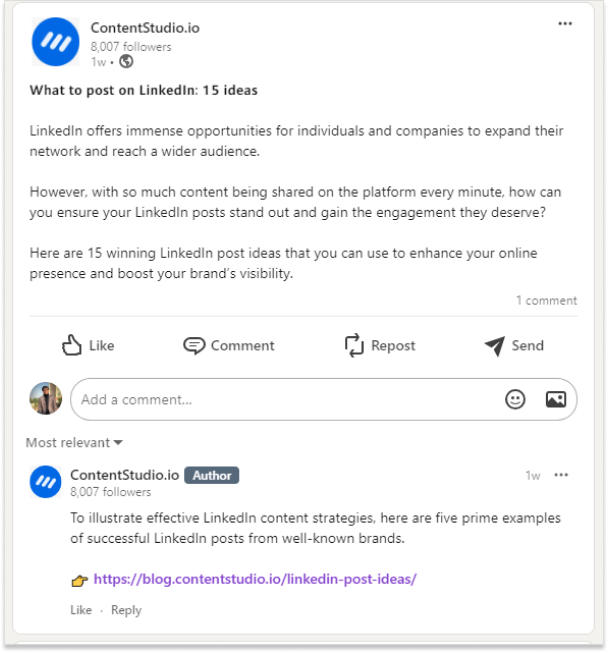Click the Repost arrows icon

point(354,345)
